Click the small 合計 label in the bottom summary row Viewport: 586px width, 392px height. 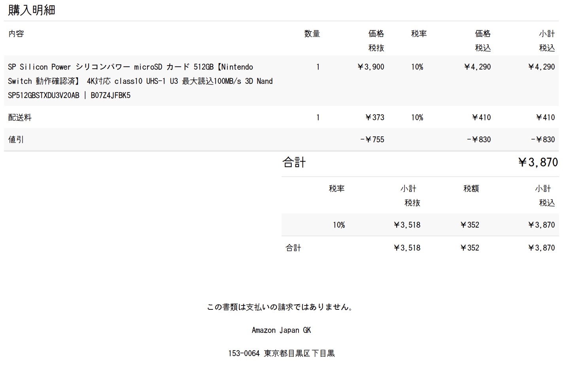tap(293, 248)
